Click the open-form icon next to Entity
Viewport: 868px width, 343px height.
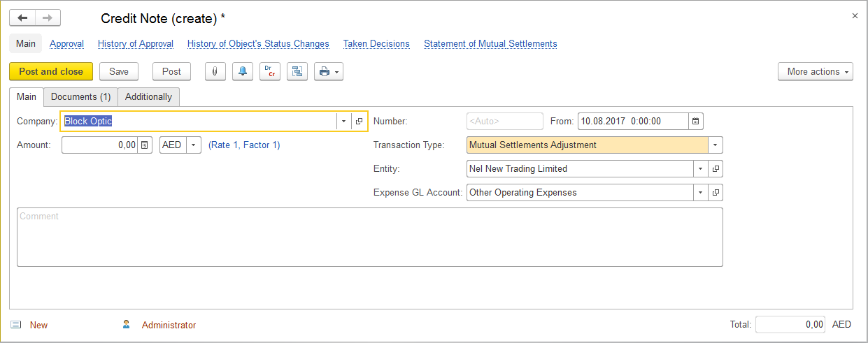(x=715, y=169)
